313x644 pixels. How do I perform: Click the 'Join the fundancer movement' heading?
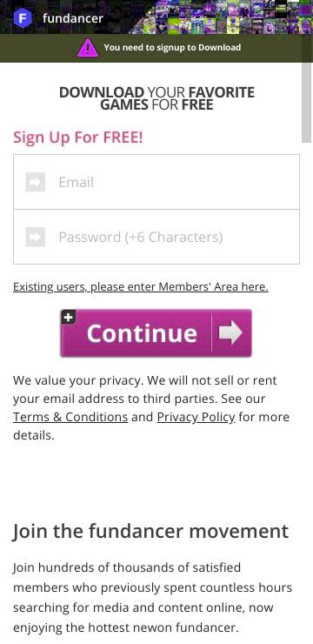[151, 531]
